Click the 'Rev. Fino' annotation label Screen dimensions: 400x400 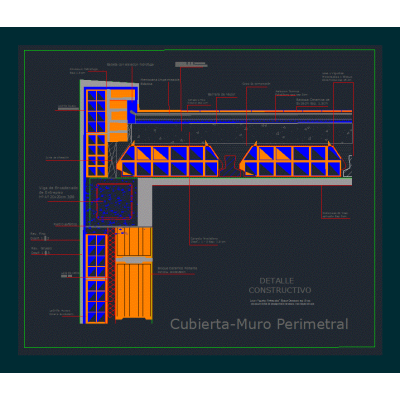click(x=40, y=236)
